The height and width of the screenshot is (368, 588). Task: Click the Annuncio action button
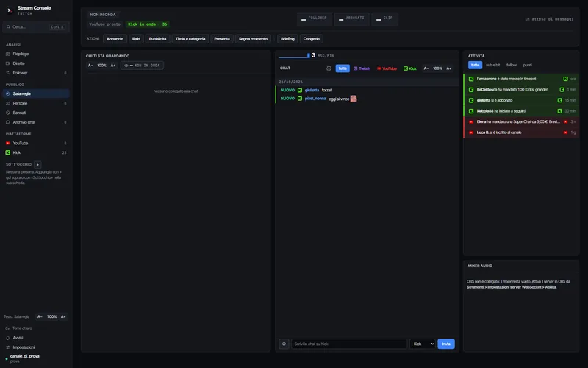pos(115,39)
